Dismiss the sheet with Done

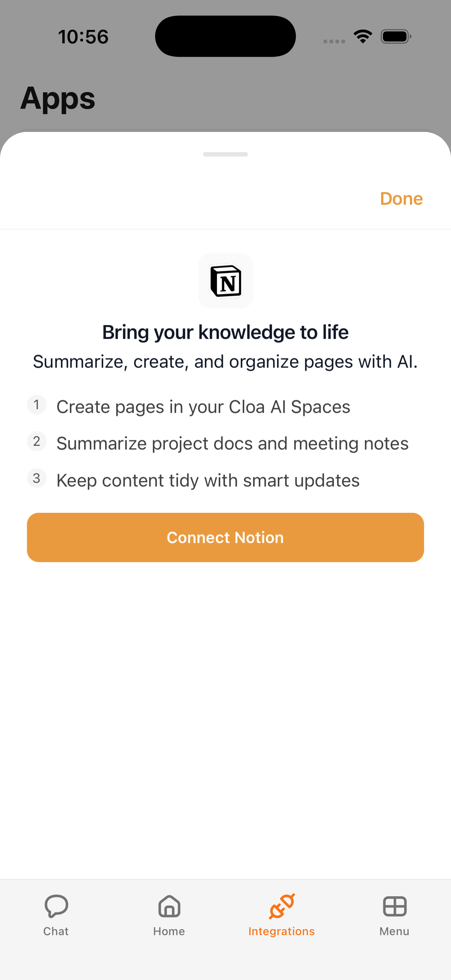point(401,198)
